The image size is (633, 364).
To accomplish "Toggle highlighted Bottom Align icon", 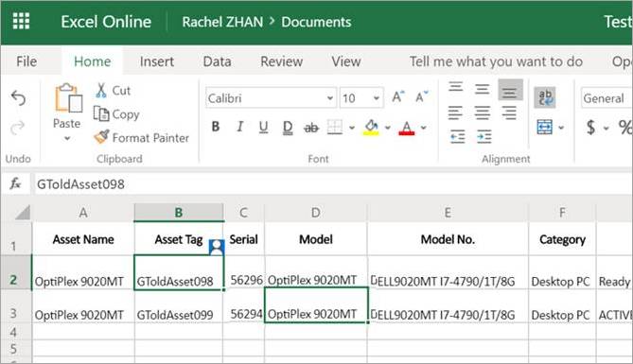I will pos(510,90).
